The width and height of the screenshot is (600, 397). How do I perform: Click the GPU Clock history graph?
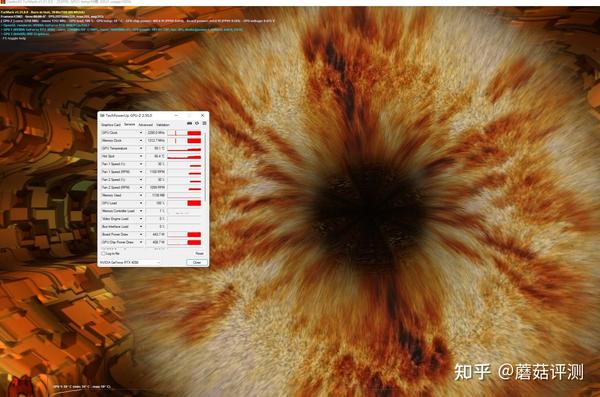click(184, 133)
